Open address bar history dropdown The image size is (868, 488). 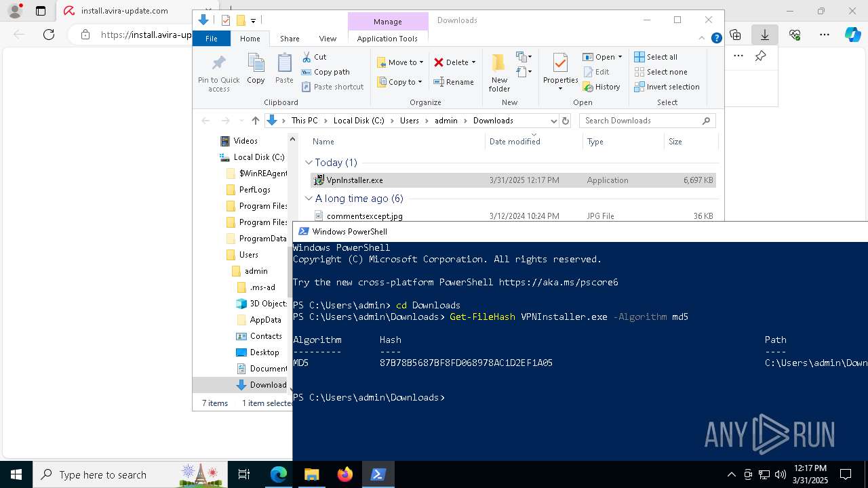click(x=553, y=121)
